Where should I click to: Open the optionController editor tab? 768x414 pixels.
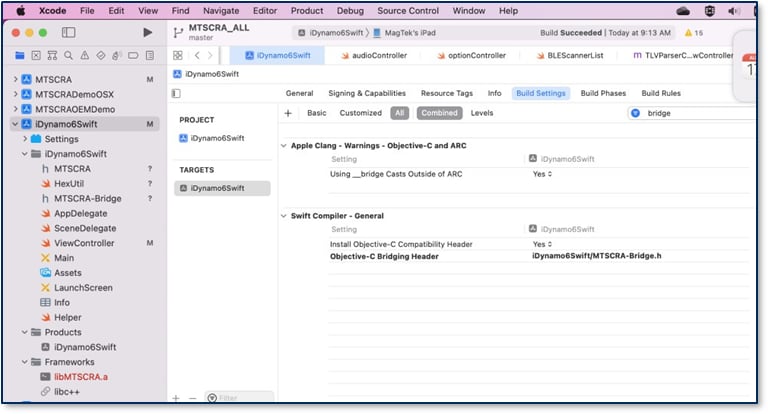coord(472,55)
